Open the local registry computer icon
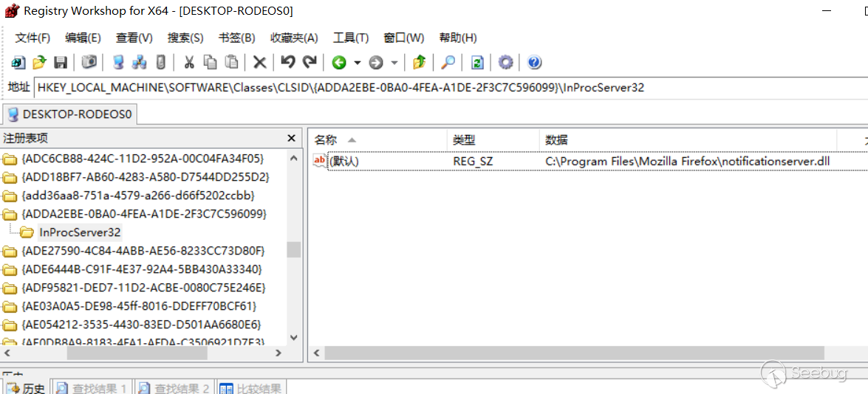Screen dimensions: 868x394 click(x=118, y=63)
